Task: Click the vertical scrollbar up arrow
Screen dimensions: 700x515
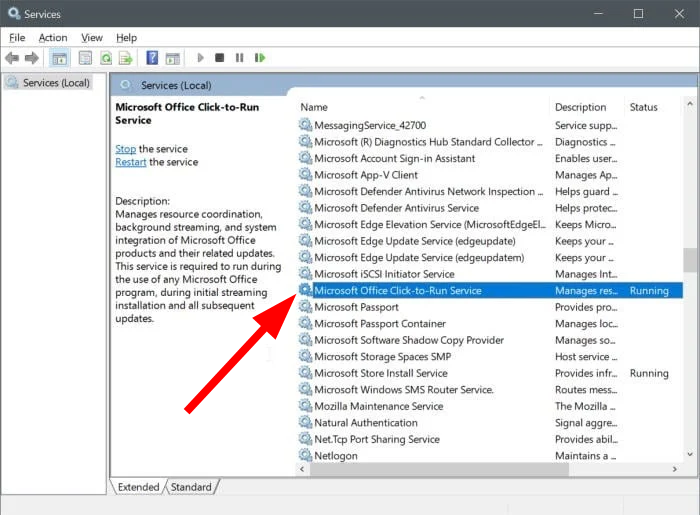Action: point(690,104)
